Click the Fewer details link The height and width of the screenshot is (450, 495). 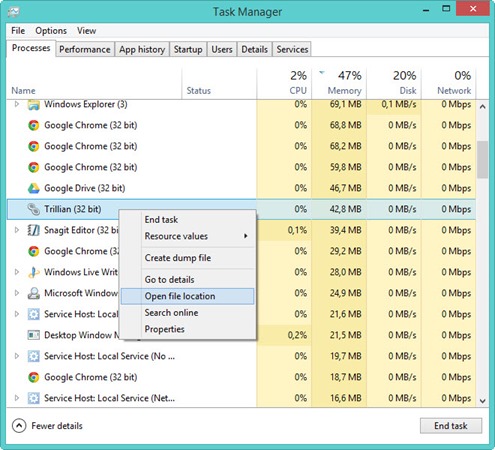point(57,426)
